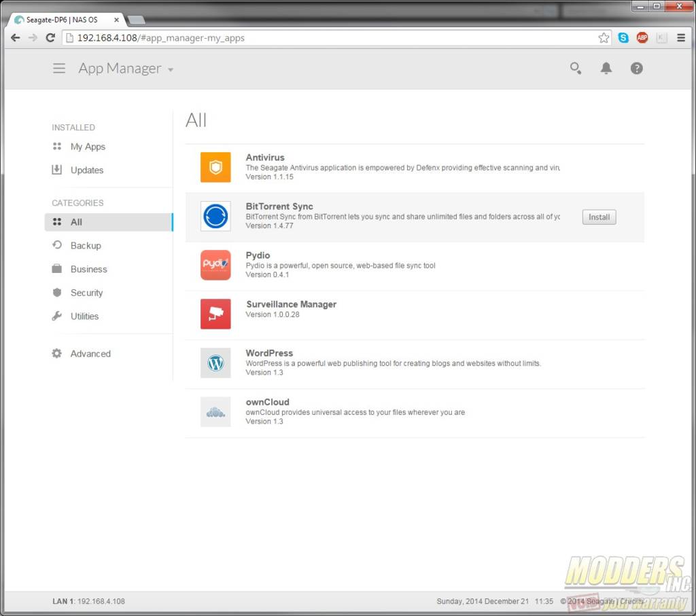Screen dimensions: 696x616
Task: Select the All category
Action: (x=109, y=221)
